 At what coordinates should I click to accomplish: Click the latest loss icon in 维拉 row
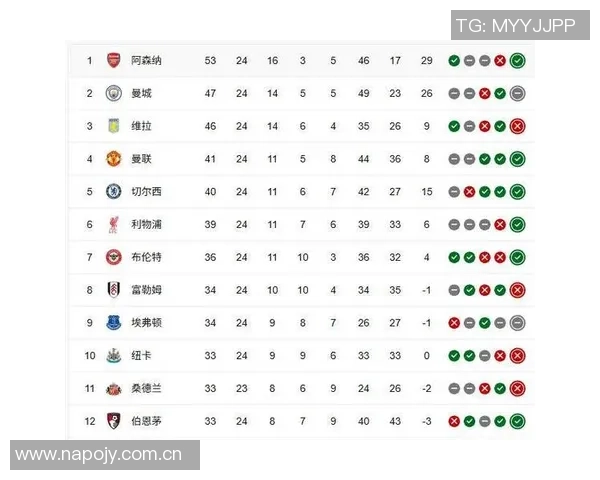pos(517,126)
